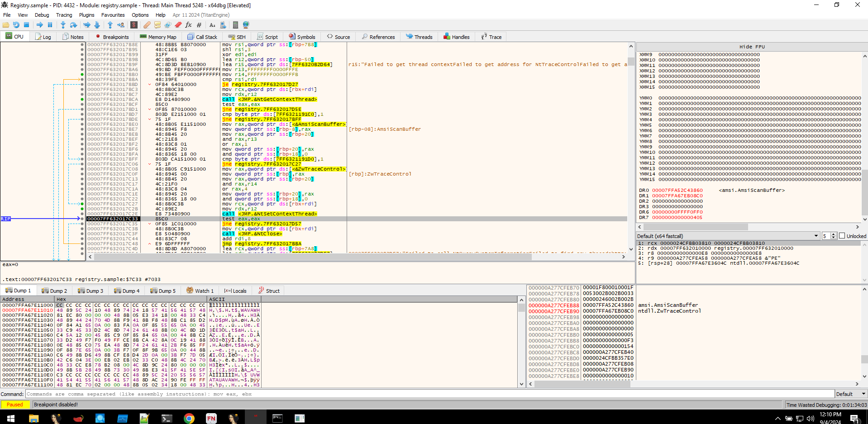The height and width of the screenshot is (424, 868).
Task: Open the Favourites menu
Action: (113, 15)
